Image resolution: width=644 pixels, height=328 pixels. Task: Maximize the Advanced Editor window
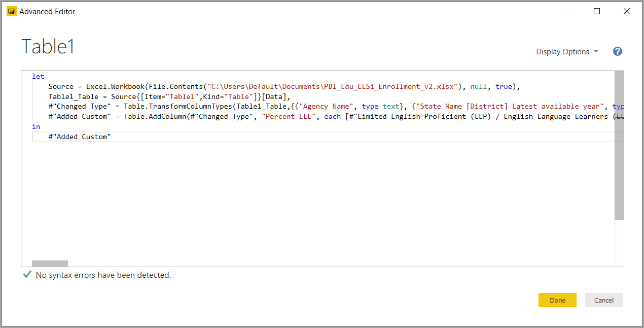(597, 12)
